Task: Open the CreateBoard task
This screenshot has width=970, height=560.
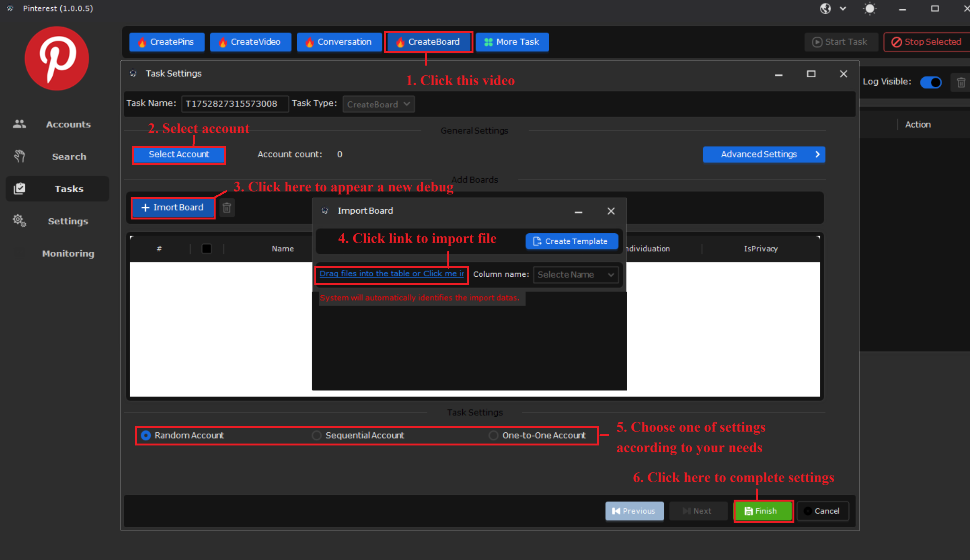Action: click(x=429, y=42)
